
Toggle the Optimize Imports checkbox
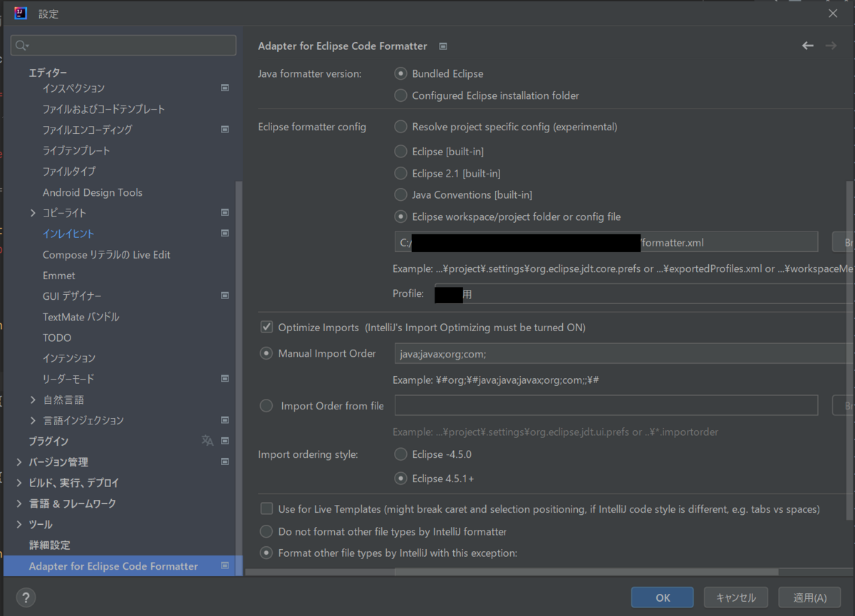(266, 327)
